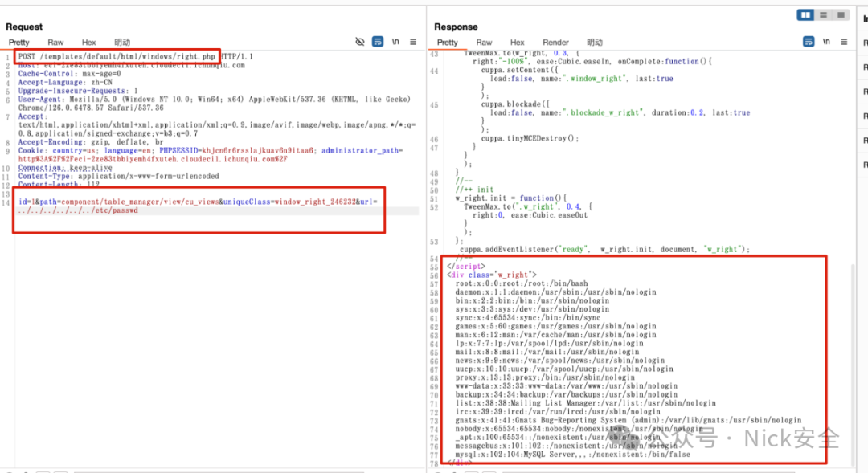Switch to Pretty tab in Response
Screen dimensions: 868x473
click(448, 42)
